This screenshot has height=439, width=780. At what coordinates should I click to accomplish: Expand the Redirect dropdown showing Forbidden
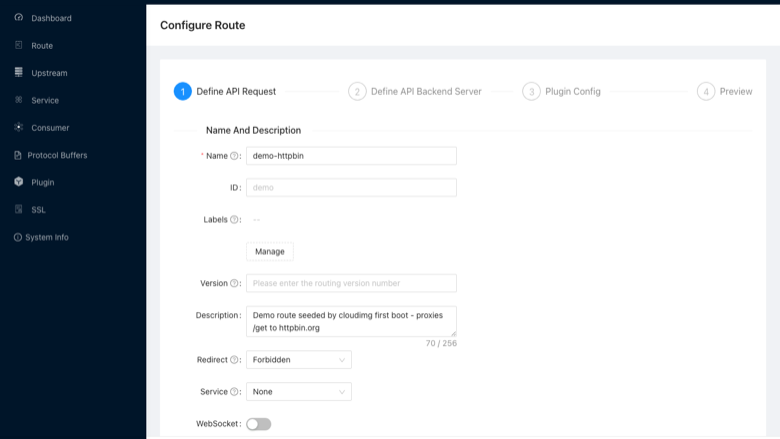[299, 359]
